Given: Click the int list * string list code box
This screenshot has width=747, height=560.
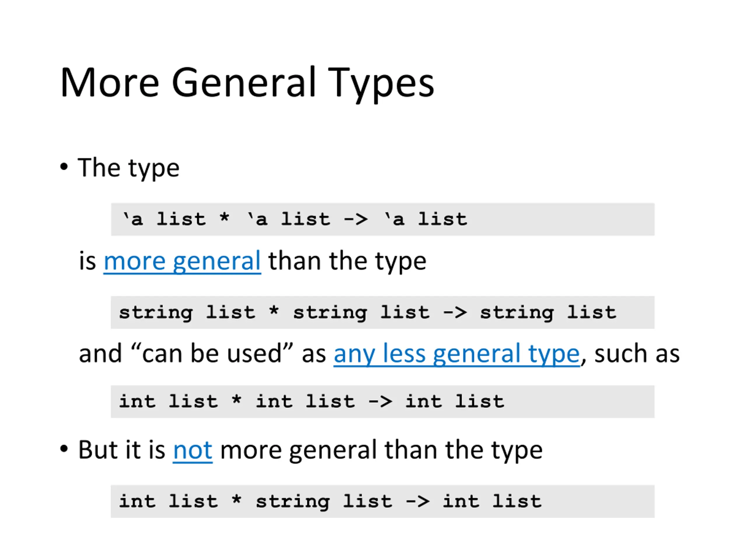Looking at the screenshot, I should [x=383, y=501].
